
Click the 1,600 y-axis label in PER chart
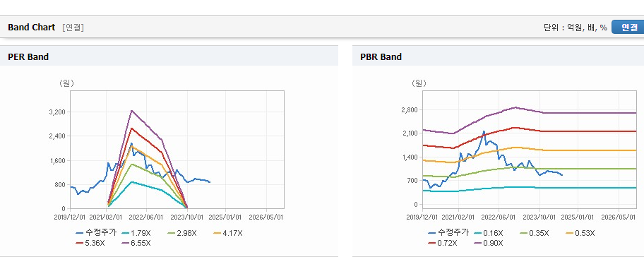pos(58,160)
